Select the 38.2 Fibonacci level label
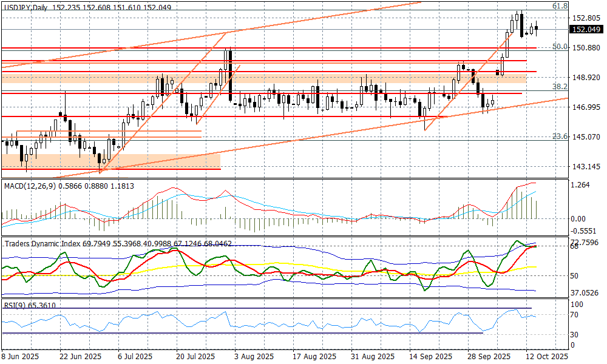 (x=560, y=87)
